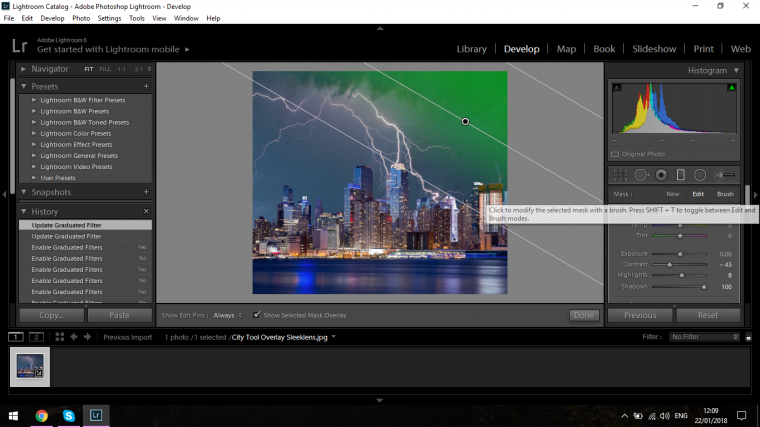
Task: Go forward with the right arrow
Action: 87,337
